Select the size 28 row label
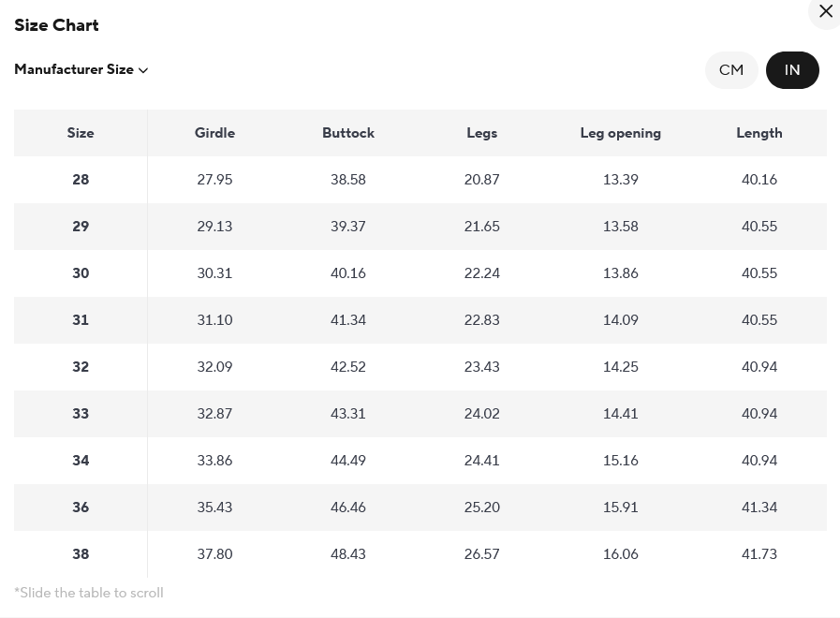The image size is (840, 618). [x=81, y=180]
